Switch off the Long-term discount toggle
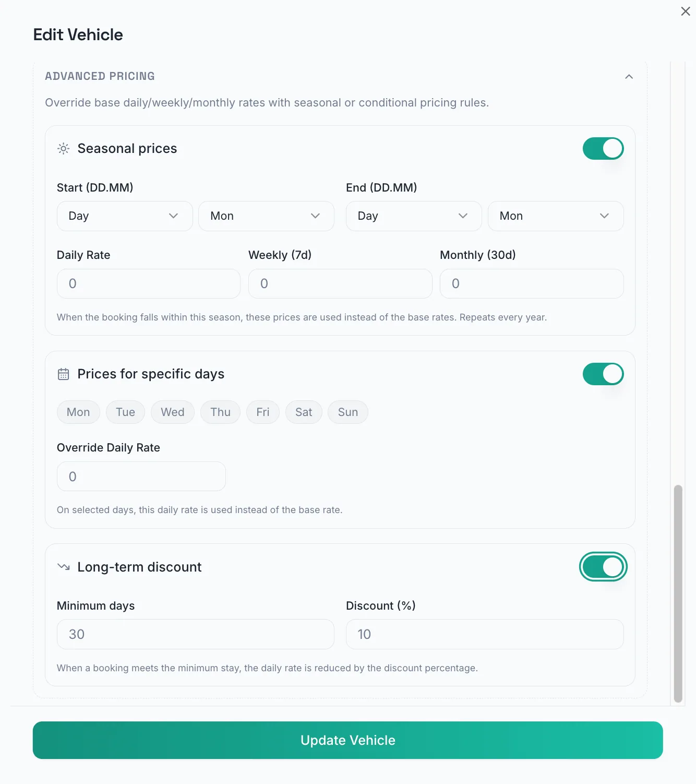 pos(603,567)
